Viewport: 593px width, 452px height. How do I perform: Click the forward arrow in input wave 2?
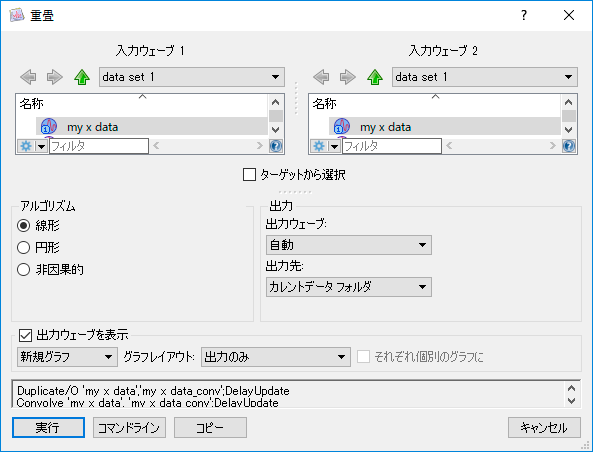pos(348,77)
